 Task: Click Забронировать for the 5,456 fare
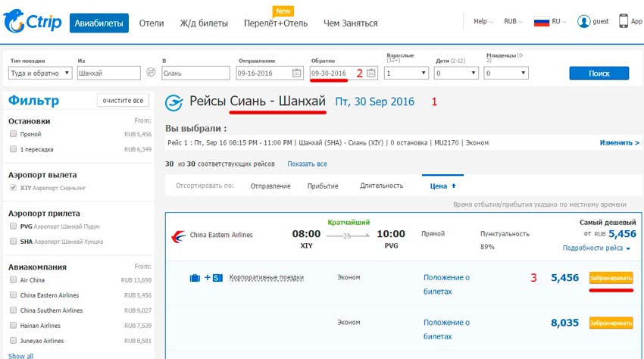pos(611,278)
